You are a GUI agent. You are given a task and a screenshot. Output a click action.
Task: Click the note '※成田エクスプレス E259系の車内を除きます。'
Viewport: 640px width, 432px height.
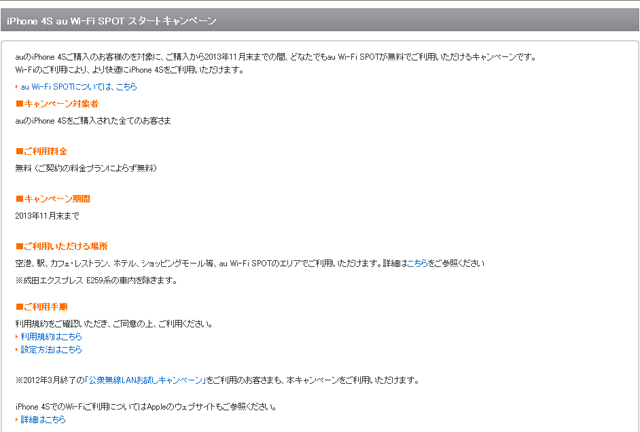(96, 281)
